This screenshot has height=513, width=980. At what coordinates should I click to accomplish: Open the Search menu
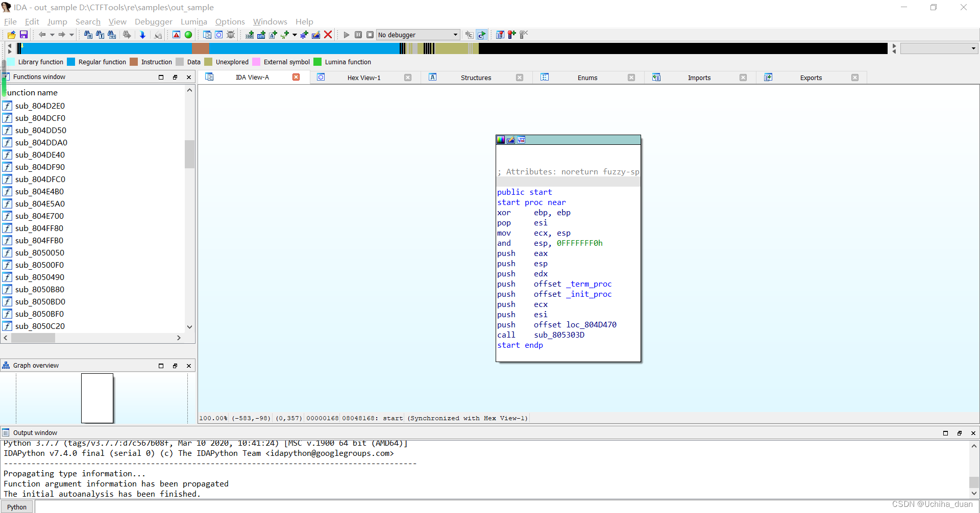88,21
